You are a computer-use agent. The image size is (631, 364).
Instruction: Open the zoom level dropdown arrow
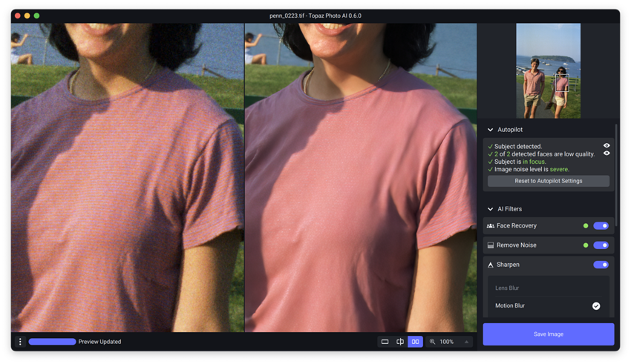[466, 342]
